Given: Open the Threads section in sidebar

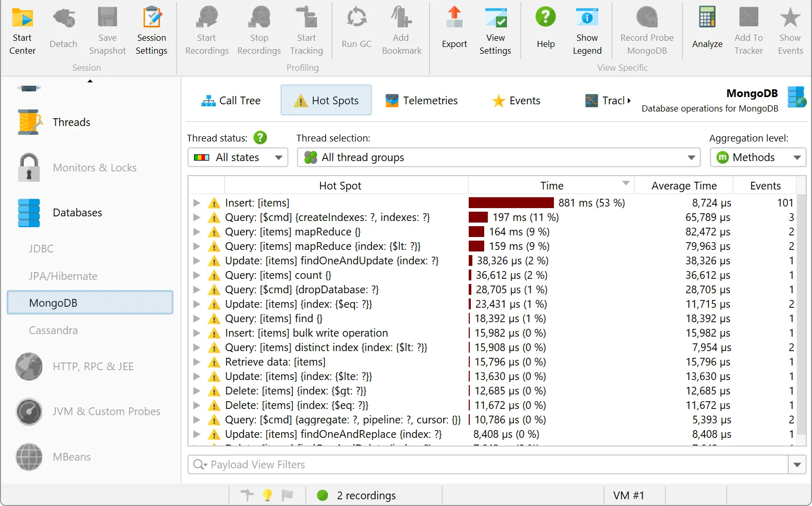Looking at the screenshot, I should pos(71,122).
